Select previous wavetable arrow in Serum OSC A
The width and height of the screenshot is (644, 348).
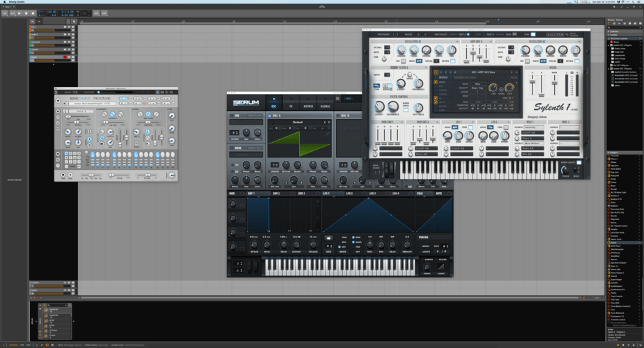[x=325, y=122]
